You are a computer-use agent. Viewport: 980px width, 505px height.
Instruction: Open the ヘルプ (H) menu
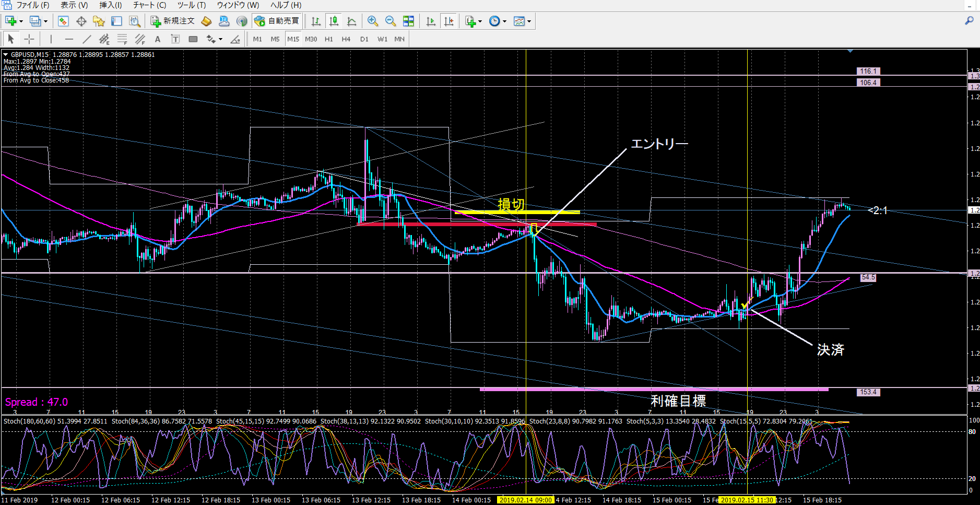pyautogui.click(x=286, y=5)
